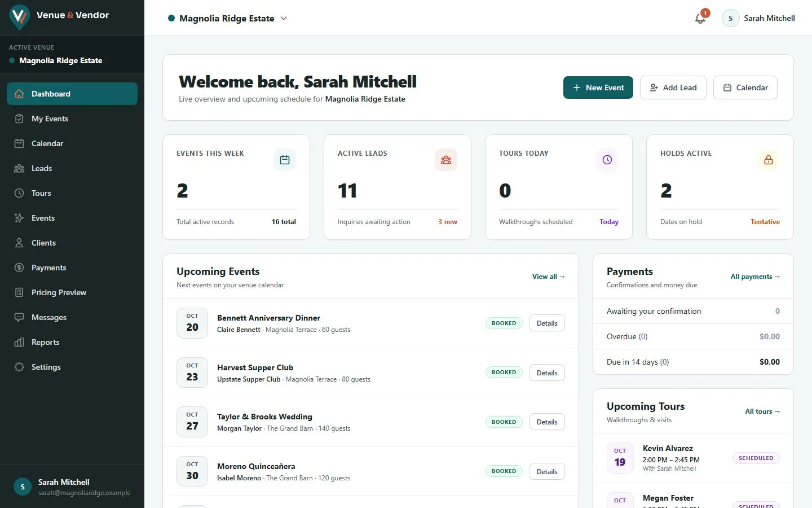Click the Clients person icon in sidebar

[19, 243]
